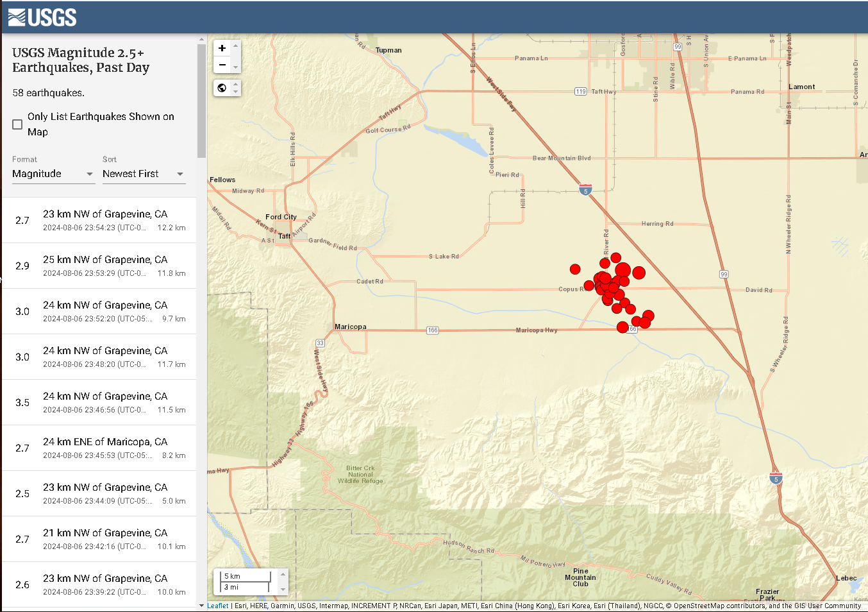Click topmost earthquake marker in cluster
868x612 pixels.
point(616,258)
